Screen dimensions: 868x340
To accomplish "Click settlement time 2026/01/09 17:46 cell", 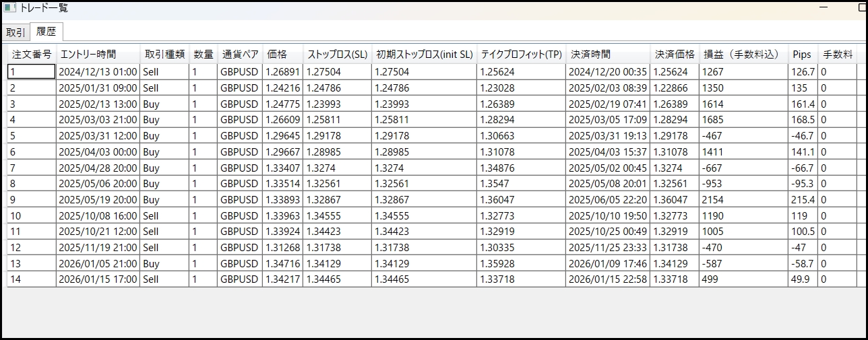I will click(607, 264).
